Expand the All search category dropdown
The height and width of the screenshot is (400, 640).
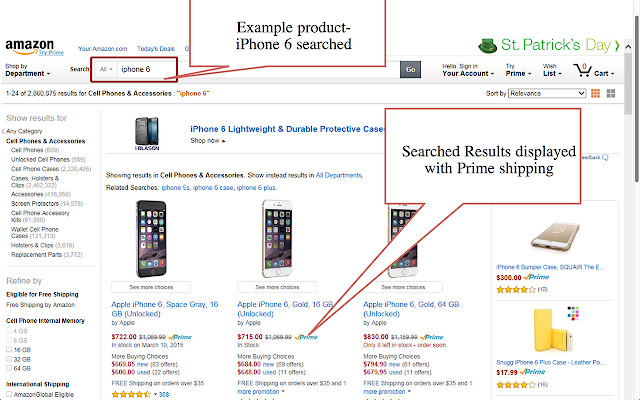(x=106, y=69)
